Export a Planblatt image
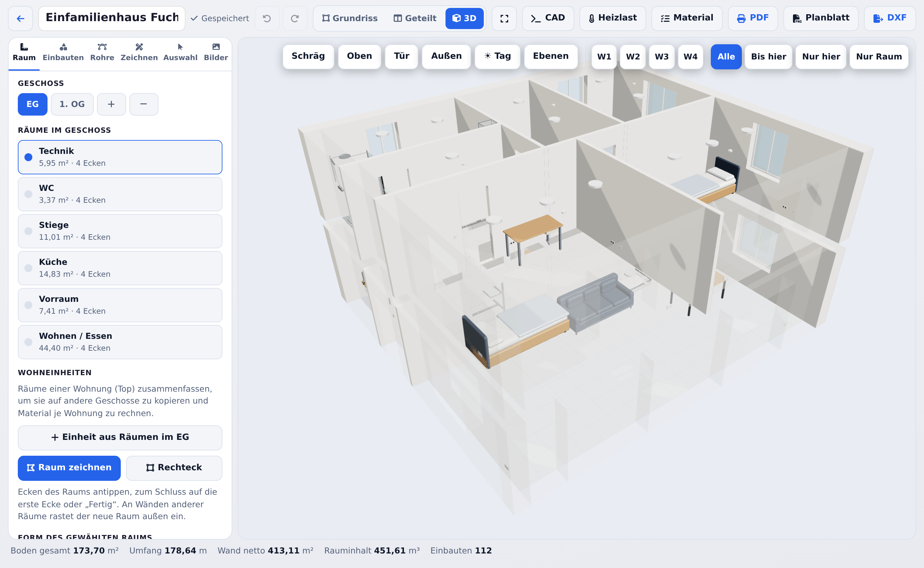 [820, 18]
